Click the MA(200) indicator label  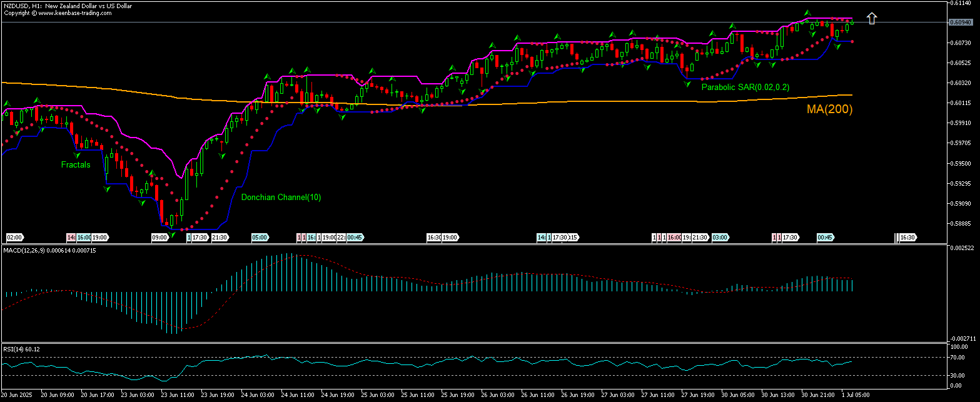830,109
